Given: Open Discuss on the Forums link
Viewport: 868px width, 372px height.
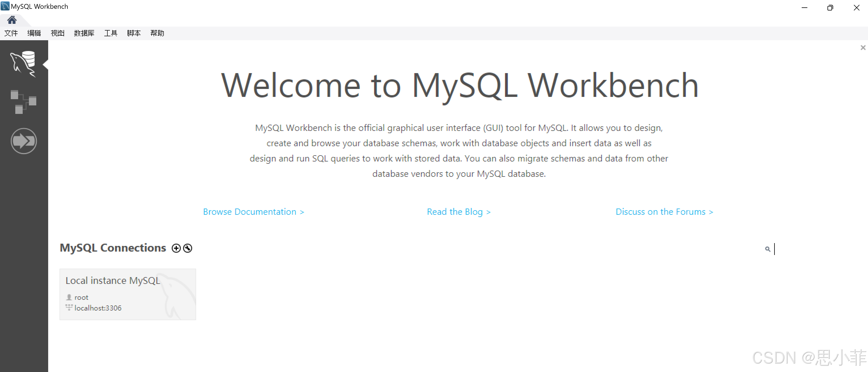Looking at the screenshot, I should [x=664, y=212].
